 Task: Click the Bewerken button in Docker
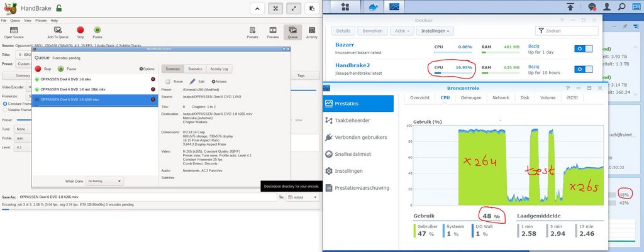pyautogui.click(x=372, y=31)
